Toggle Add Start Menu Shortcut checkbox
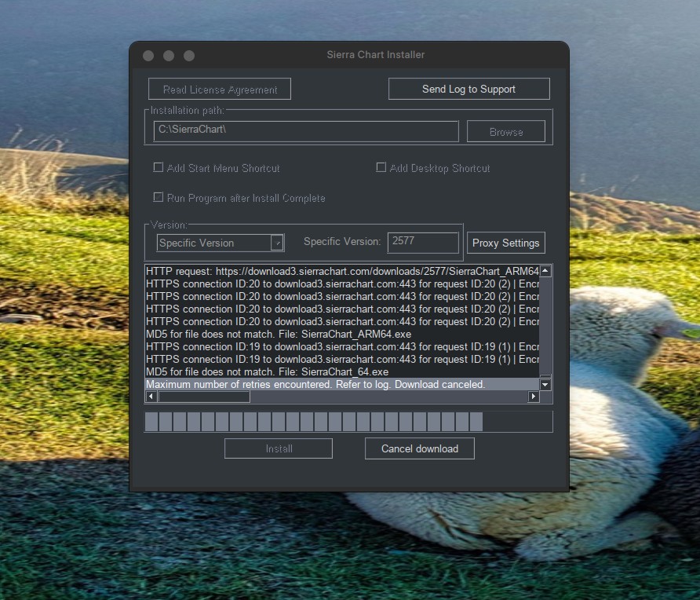 click(x=158, y=167)
